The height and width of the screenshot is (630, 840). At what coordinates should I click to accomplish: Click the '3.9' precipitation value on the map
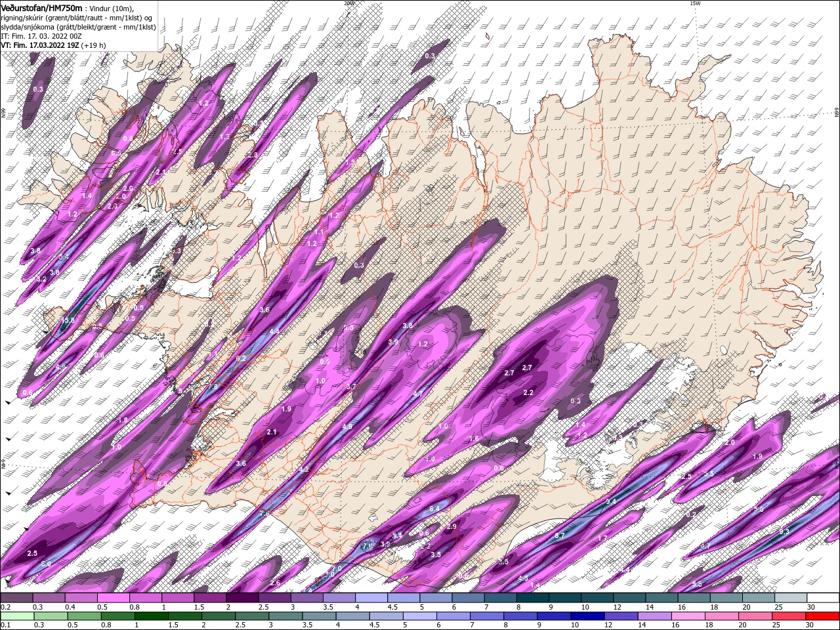click(x=393, y=342)
